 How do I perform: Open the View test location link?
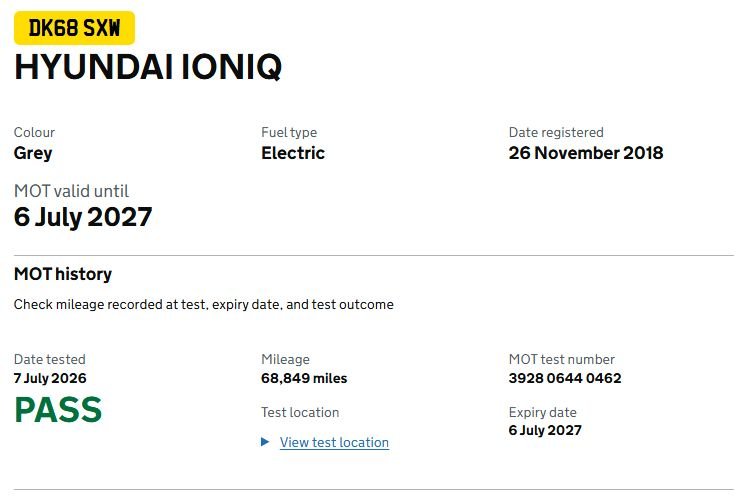(x=334, y=442)
